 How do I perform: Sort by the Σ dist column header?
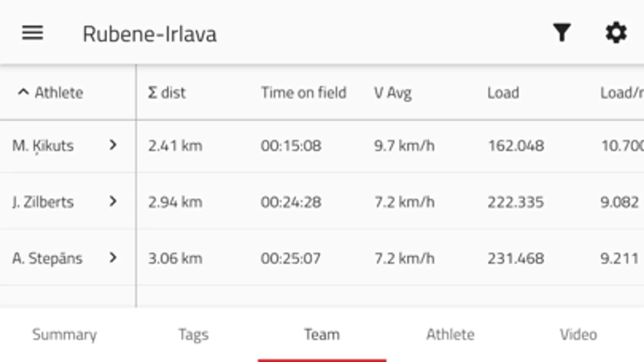pyautogui.click(x=166, y=93)
